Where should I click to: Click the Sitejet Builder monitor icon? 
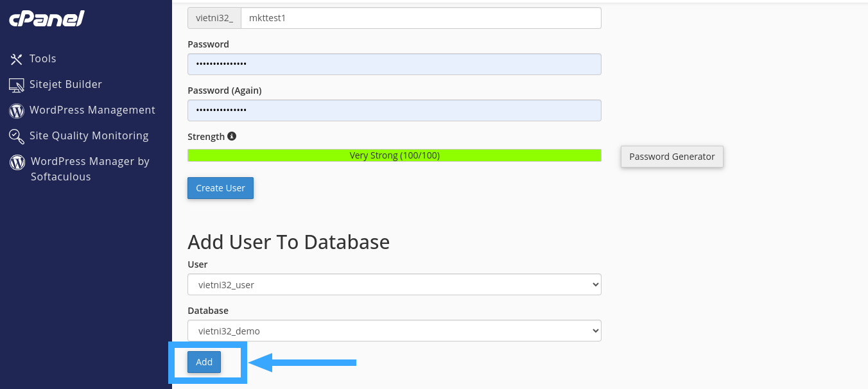[17, 85]
